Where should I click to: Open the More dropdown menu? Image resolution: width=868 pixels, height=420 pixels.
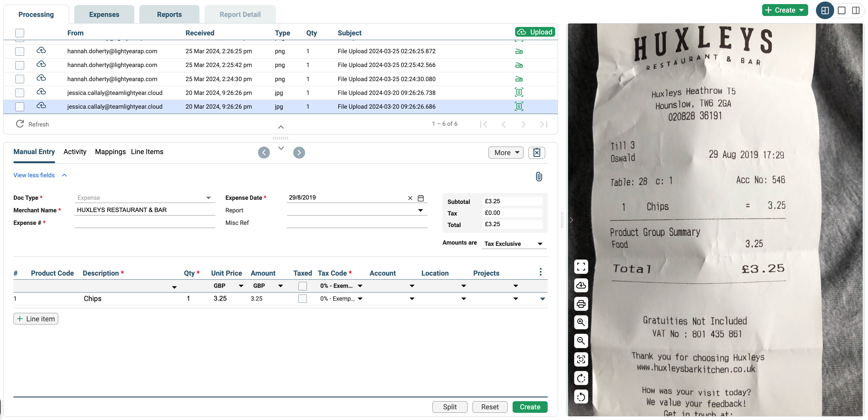506,153
